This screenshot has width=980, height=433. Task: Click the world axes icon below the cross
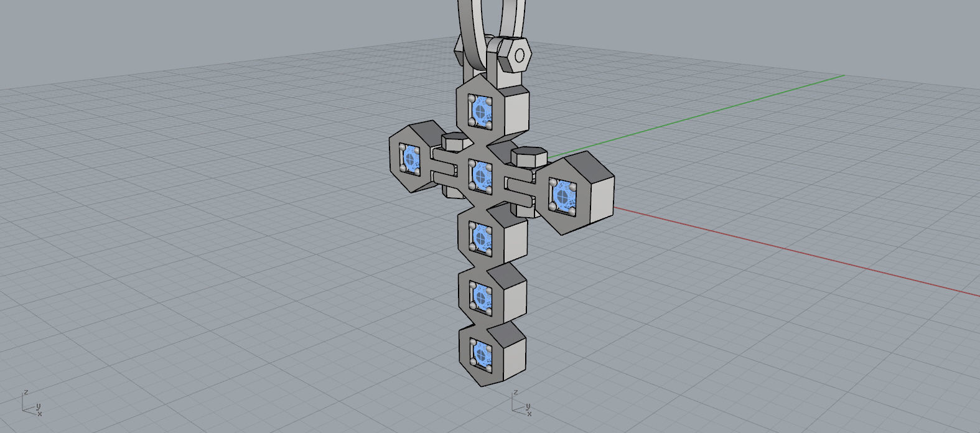tap(521, 403)
